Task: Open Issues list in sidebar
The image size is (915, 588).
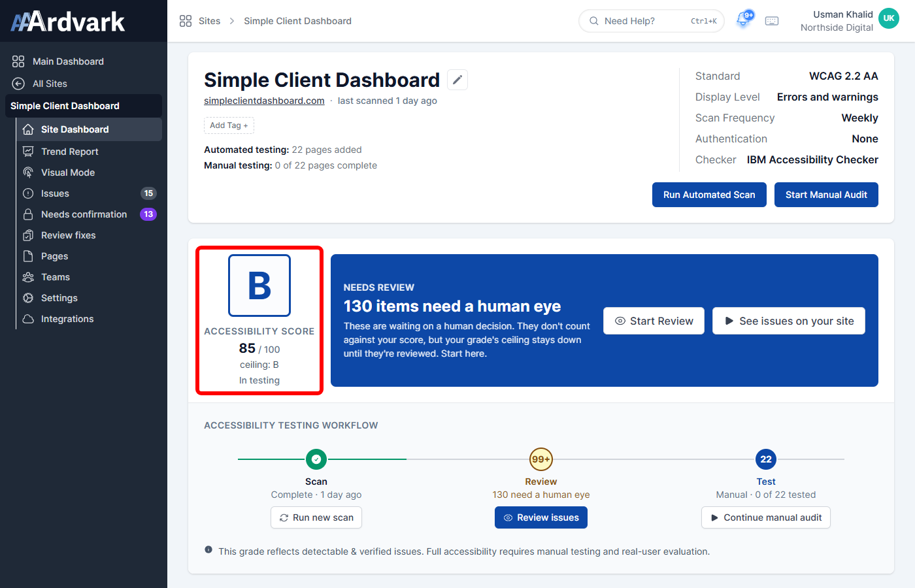Action: click(x=89, y=193)
